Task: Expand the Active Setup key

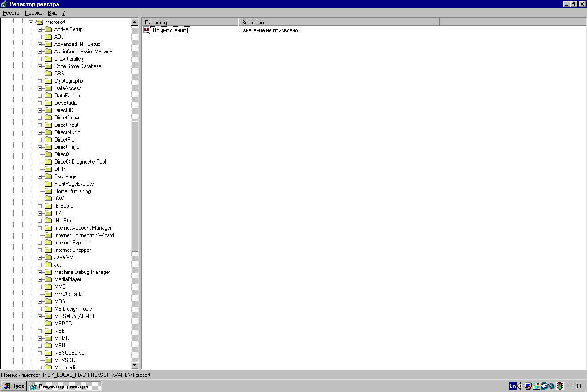Action: 40,29
